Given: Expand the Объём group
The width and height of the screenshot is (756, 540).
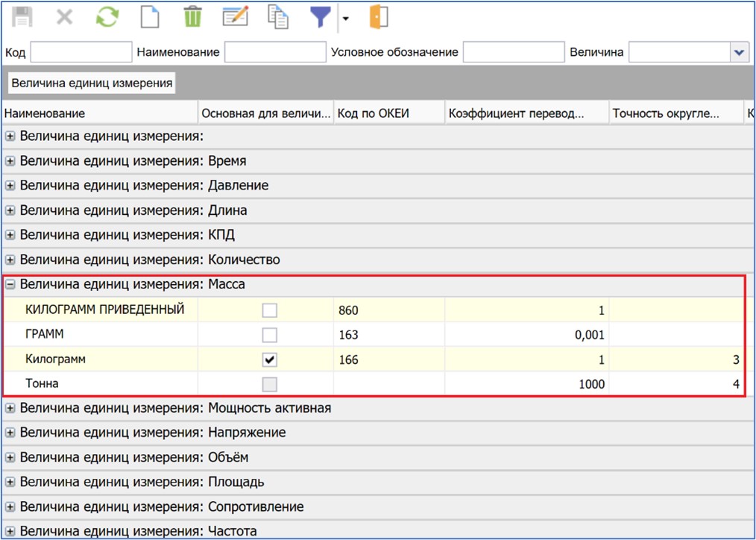Looking at the screenshot, I should coord(10,457).
